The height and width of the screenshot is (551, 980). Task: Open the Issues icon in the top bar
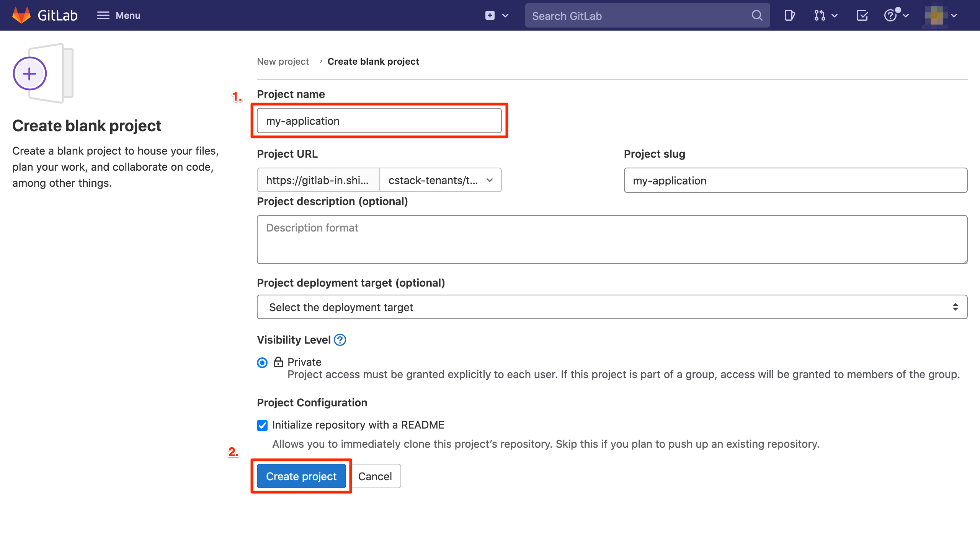point(789,15)
